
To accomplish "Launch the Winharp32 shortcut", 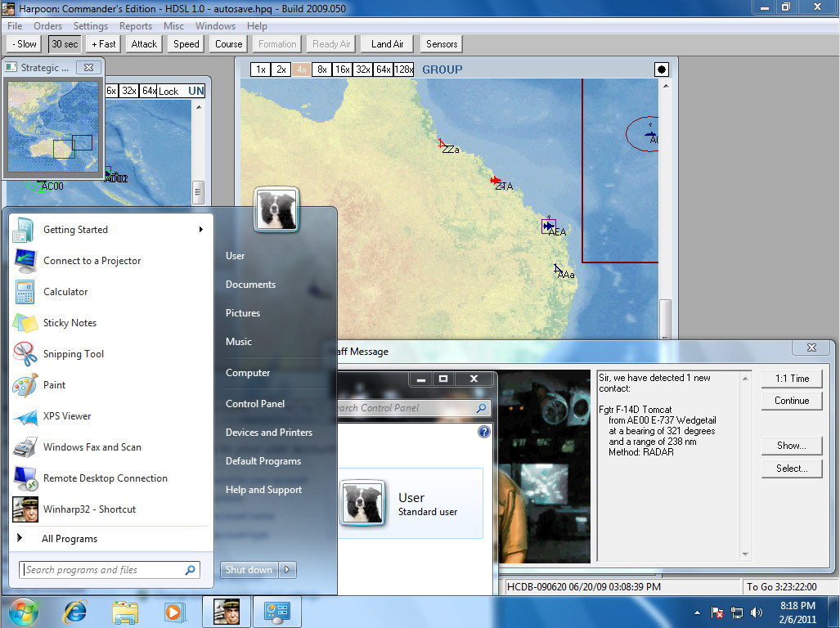I will 110,509.
